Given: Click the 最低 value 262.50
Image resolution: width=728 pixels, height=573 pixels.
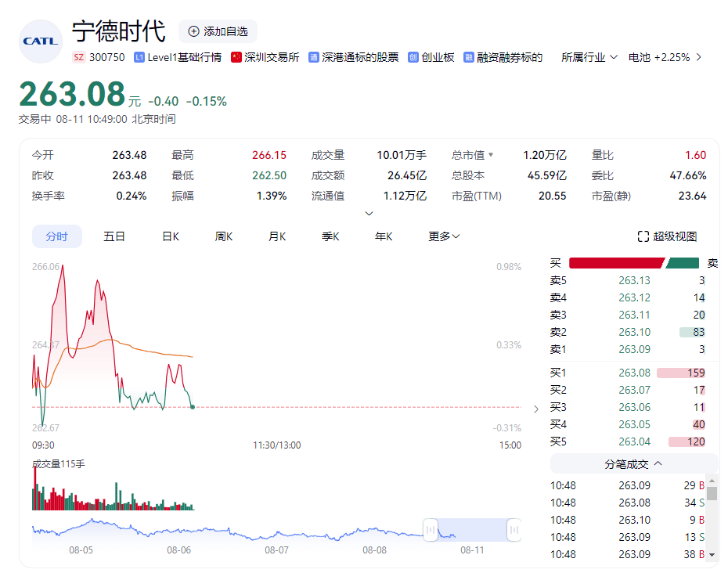Looking at the screenshot, I should pyautogui.click(x=269, y=175).
